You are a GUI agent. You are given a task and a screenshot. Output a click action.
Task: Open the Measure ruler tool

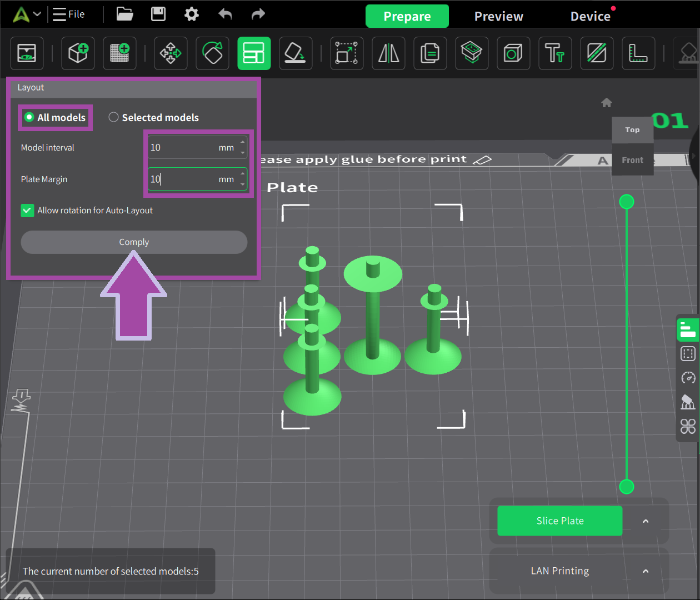[x=638, y=53]
